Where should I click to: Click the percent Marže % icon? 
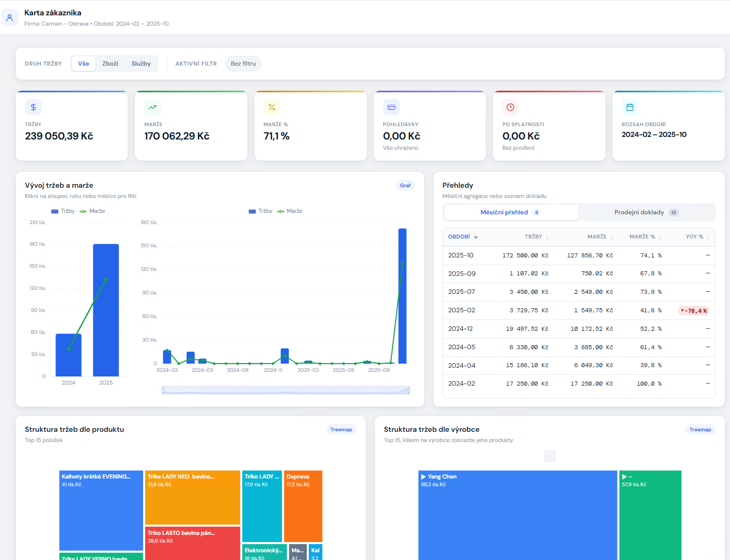272,107
